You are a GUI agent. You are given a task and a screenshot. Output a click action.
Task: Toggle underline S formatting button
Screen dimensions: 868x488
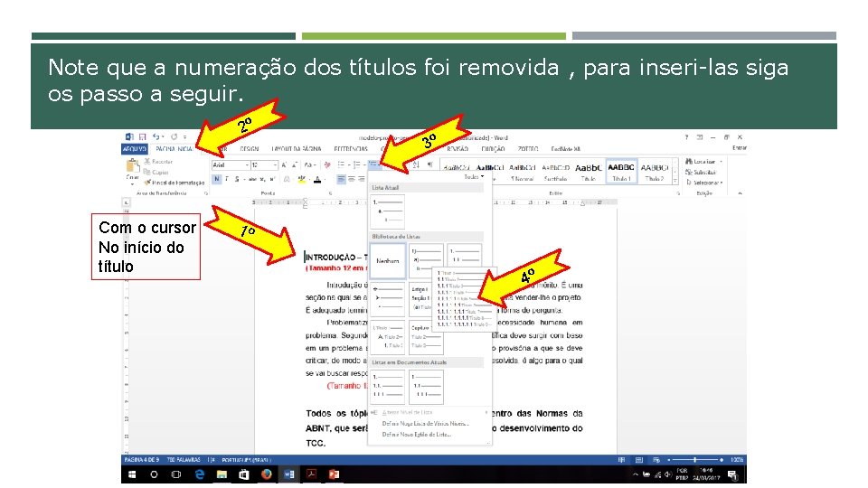tap(237, 179)
